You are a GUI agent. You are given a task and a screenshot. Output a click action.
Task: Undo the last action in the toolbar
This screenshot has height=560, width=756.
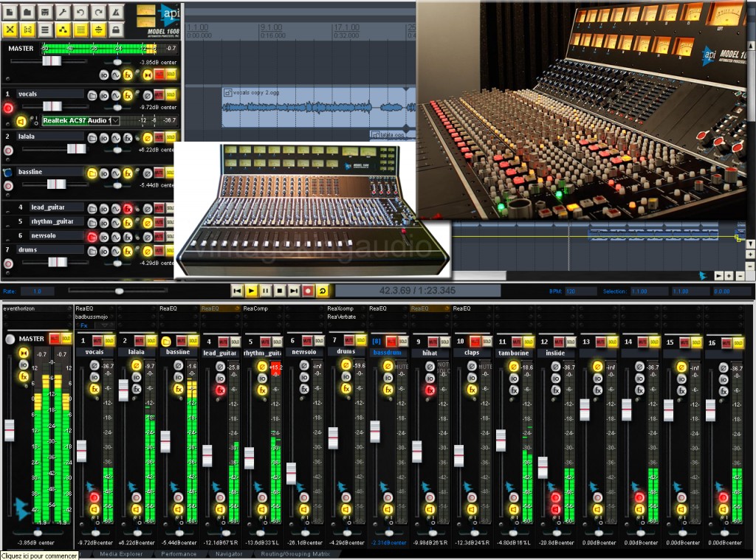point(80,13)
